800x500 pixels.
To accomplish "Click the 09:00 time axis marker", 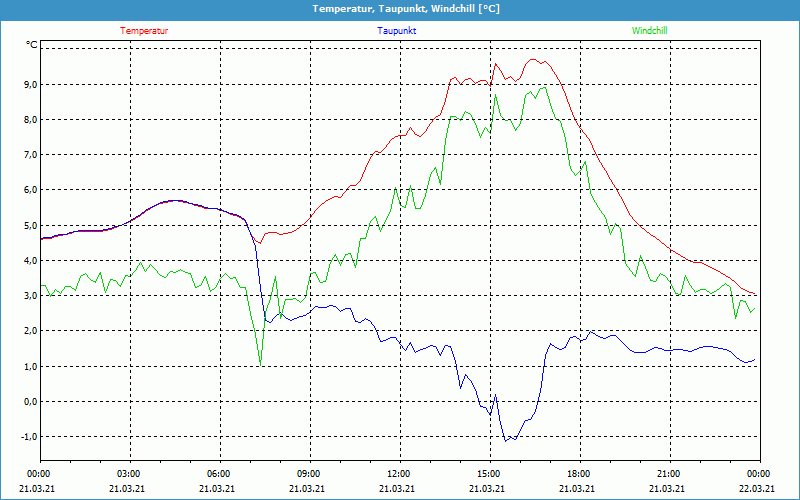I will pos(308,474).
